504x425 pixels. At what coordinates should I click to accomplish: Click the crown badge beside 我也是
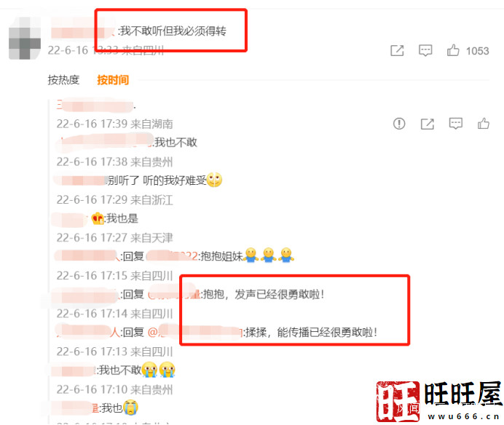point(98,219)
